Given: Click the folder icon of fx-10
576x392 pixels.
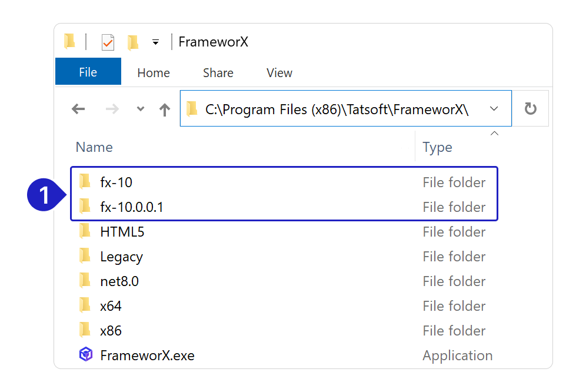Looking at the screenshot, I should coord(86,182).
